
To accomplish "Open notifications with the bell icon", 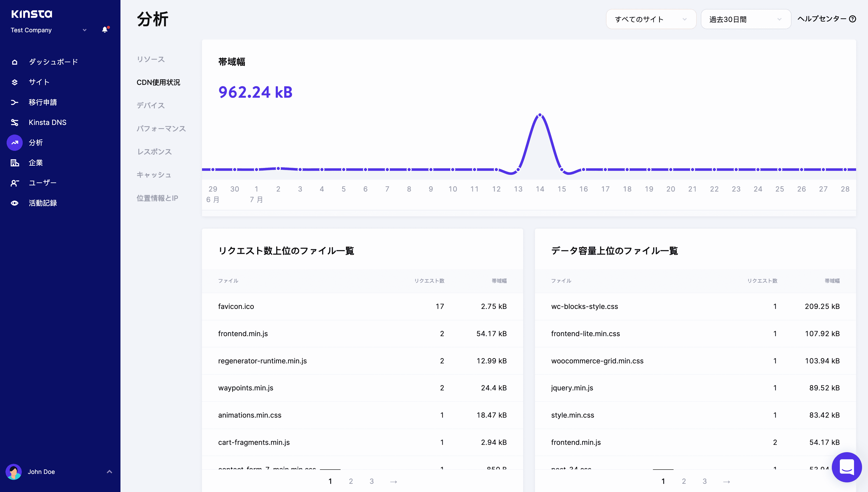I will [105, 30].
